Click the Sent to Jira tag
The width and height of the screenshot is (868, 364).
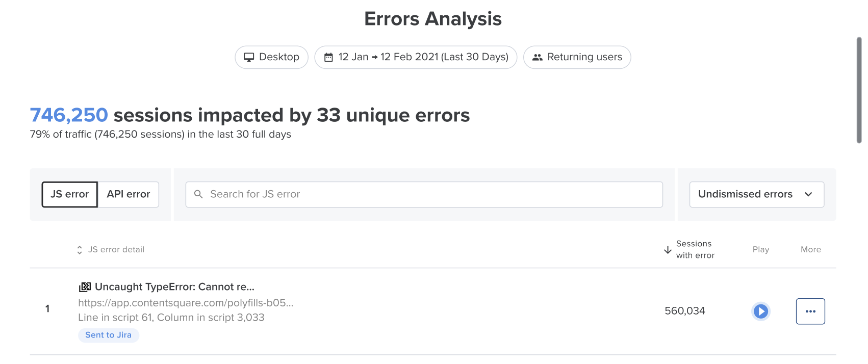pyautogui.click(x=108, y=335)
